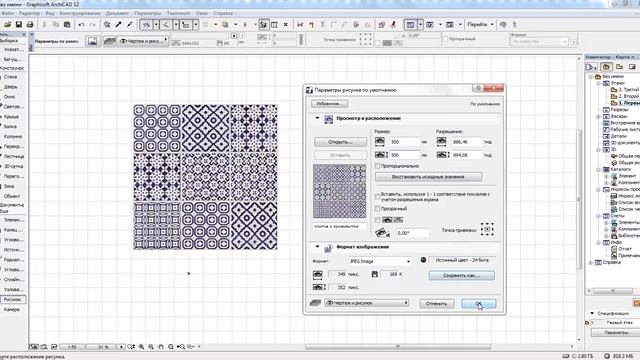640x360 pixels.
Task: Click the canvas vertical scrollbar
Action: click(x=579, y=199)
